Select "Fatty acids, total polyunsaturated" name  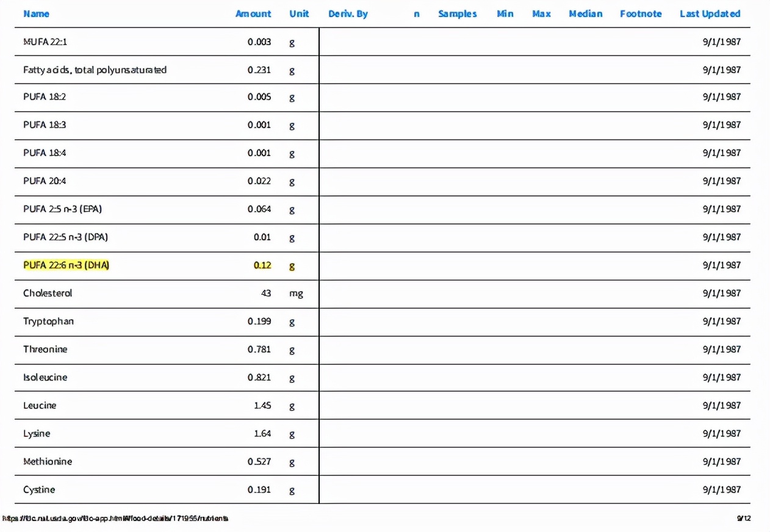[95, 70]
